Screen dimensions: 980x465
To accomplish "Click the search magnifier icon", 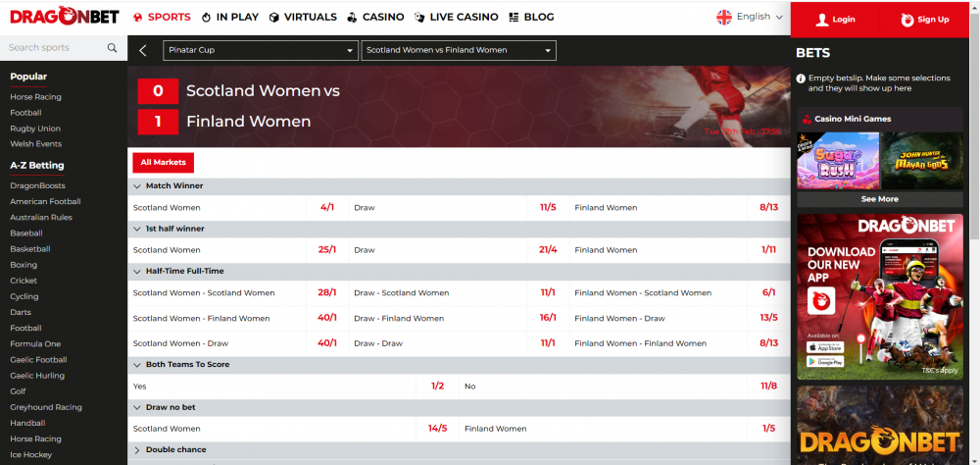I will [112, 47].
